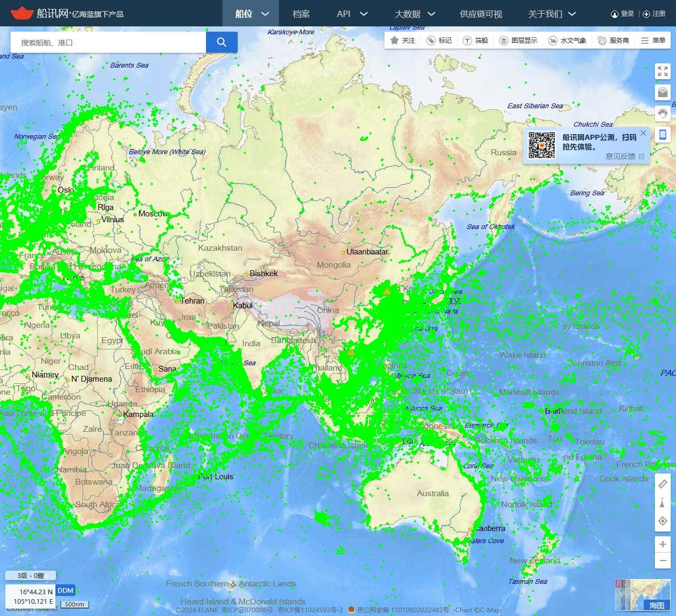Open customer service headset icon
Viewport: 676px width, 616px height.
(x=662, y=113)
